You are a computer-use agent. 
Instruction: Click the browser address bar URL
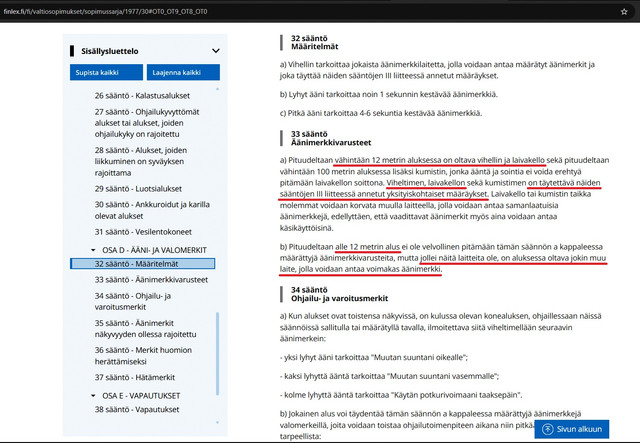pyautogui.click(x=105, y=11)
